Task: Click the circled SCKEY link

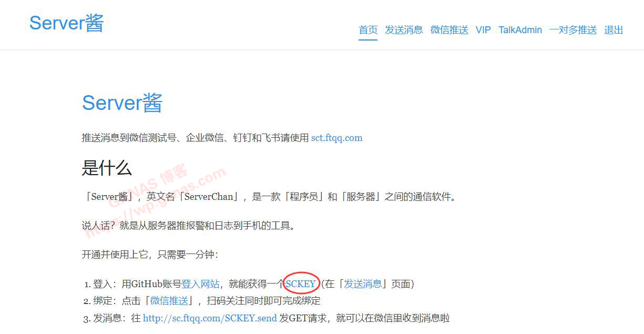Action: click(301, 284)
